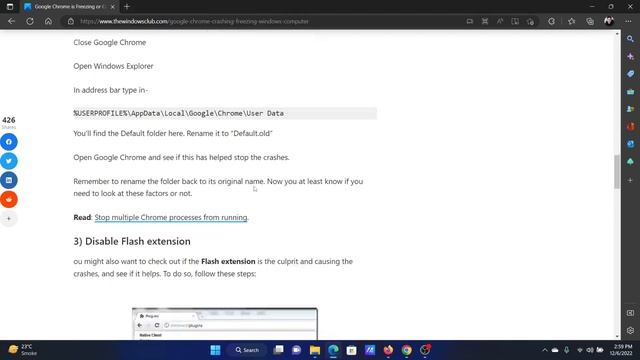Click 'Close Google Chrome' step text
Viewport: 640px width, 360px height.
(x=109, y=42)
